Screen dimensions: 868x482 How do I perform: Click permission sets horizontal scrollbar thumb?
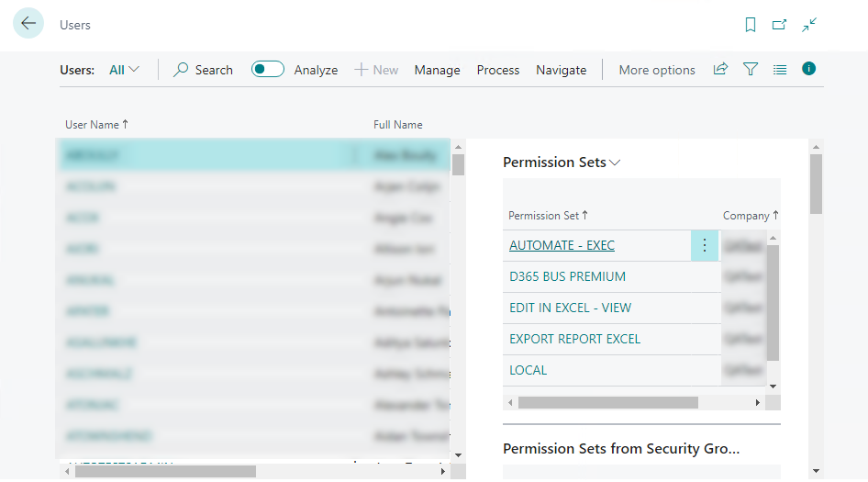607,403
